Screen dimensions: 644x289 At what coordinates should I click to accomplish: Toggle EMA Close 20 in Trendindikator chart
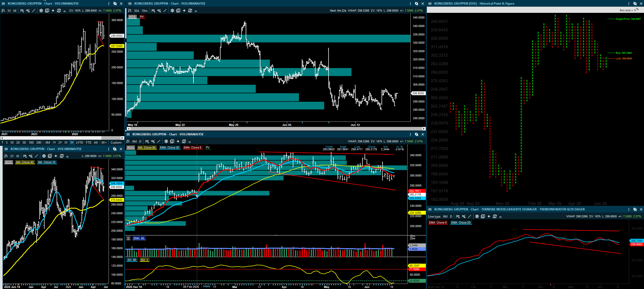pyautogui.click(x=461, y=222)
